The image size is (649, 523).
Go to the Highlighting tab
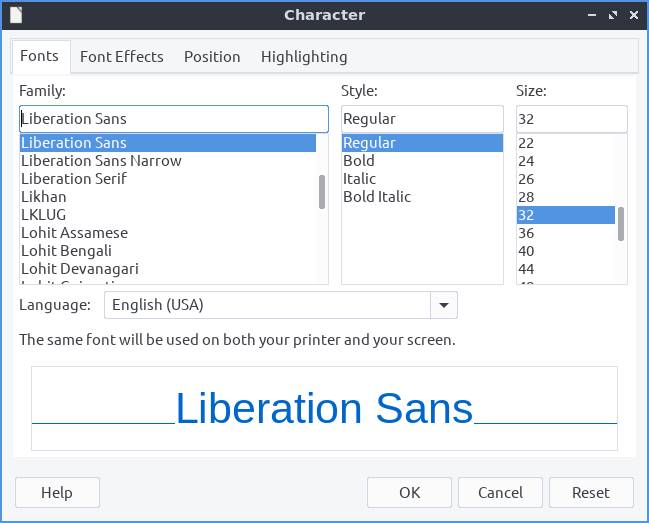(304, 57)
